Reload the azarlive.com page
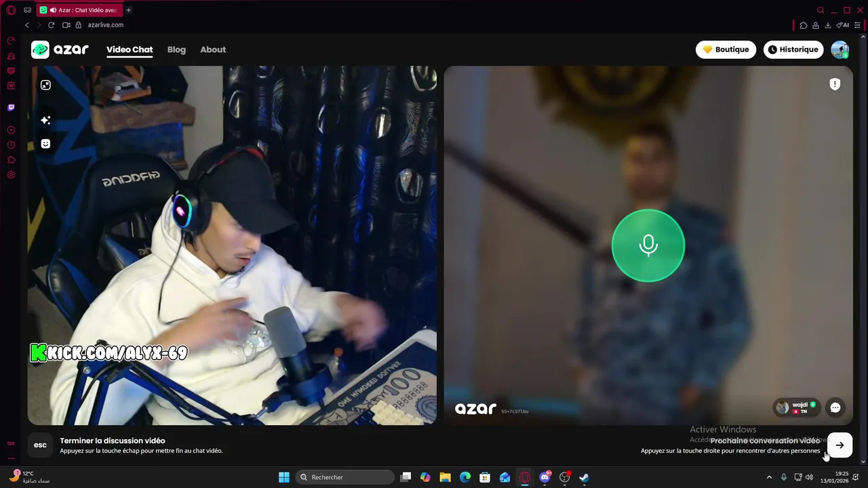 (51, 25)
